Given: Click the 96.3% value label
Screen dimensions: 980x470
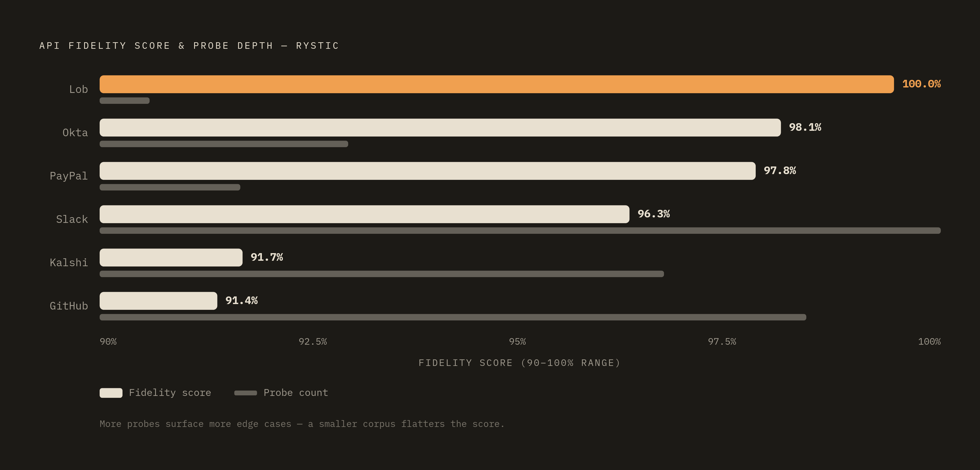Looking at the screenshot, I should 654,214.
